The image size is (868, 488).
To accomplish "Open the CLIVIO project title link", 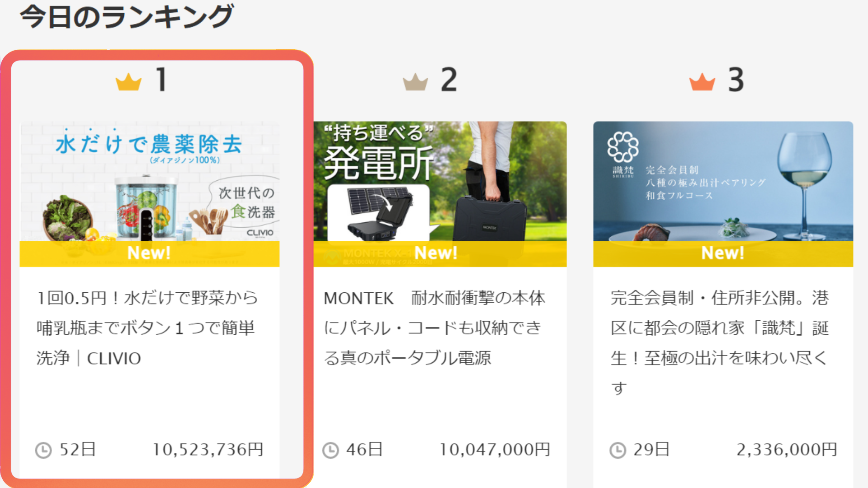I will point(147,328).
